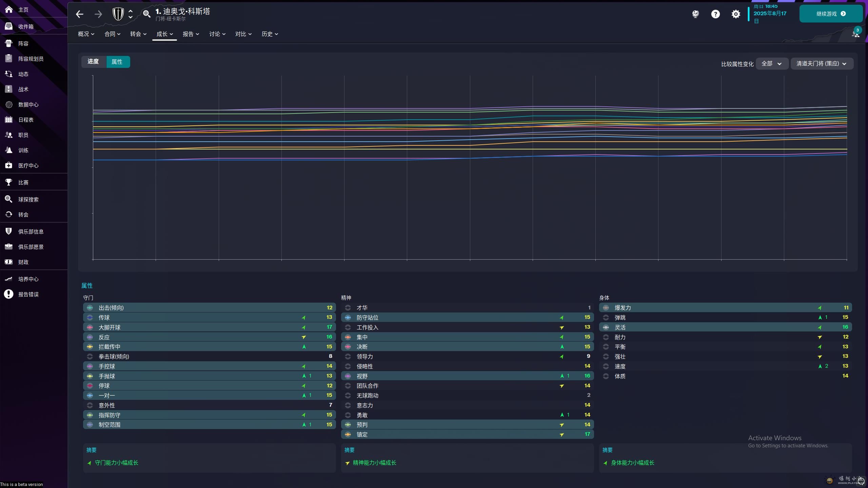Click 精神能力小幅成长 summary text

coord(374,463)
